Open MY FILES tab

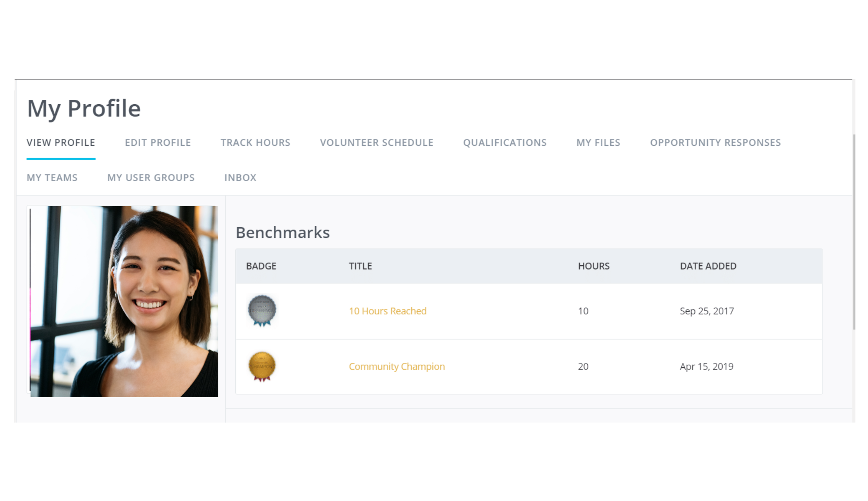[x=597, y=142]
